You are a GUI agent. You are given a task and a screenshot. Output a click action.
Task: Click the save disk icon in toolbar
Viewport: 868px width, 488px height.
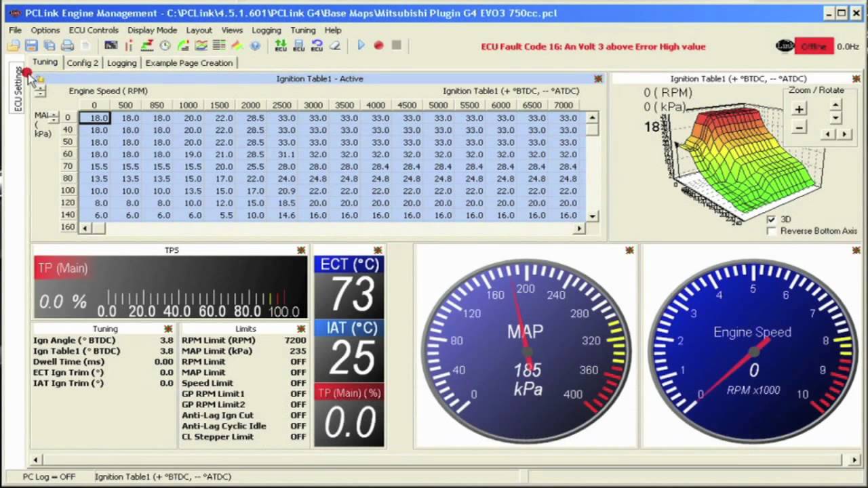31,45
